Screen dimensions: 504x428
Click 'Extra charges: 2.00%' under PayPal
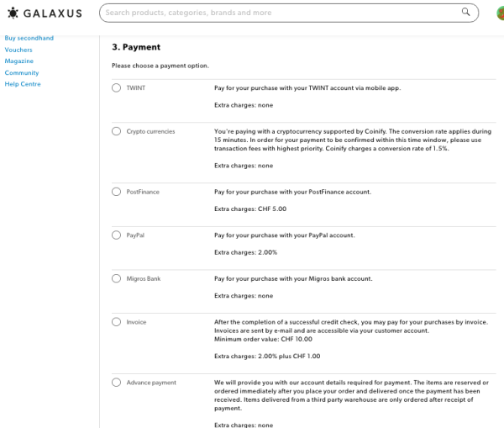coord(245,252)
